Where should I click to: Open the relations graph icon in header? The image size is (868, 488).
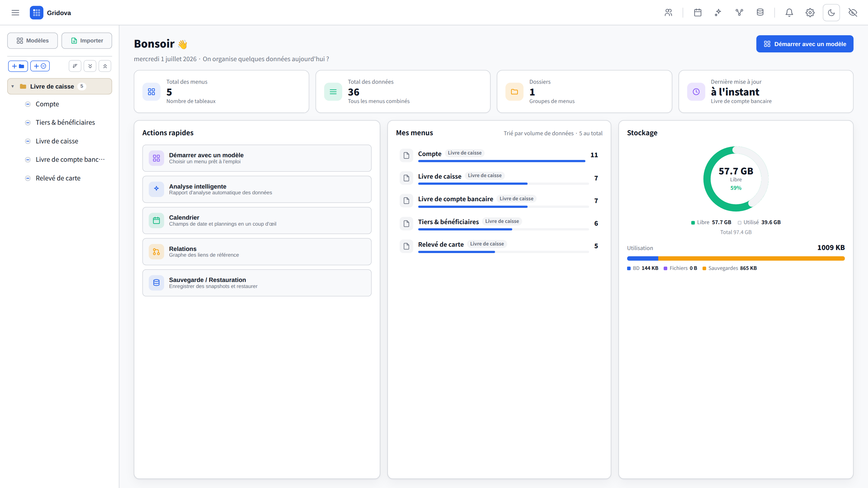(x=739, y=12)
